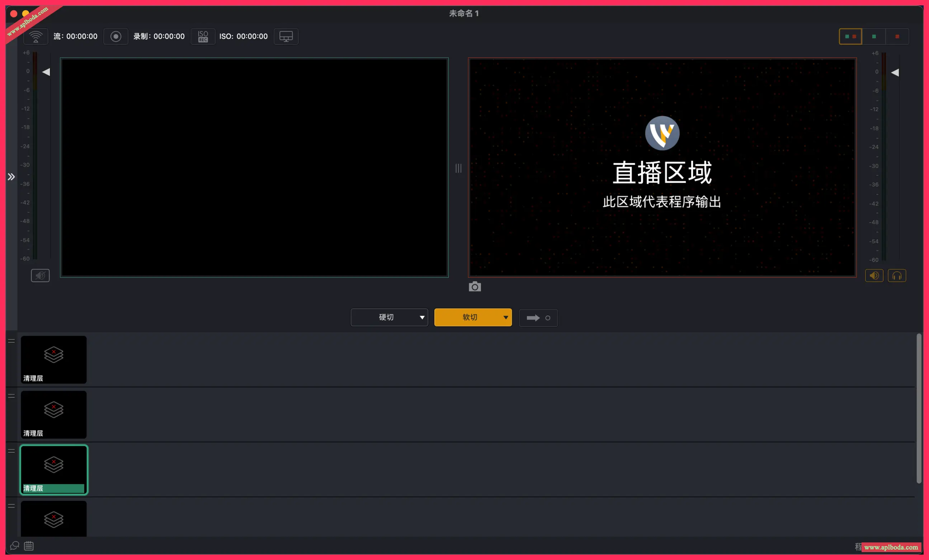Select the fourth layer's clear thumbnail

click(53, 519)
